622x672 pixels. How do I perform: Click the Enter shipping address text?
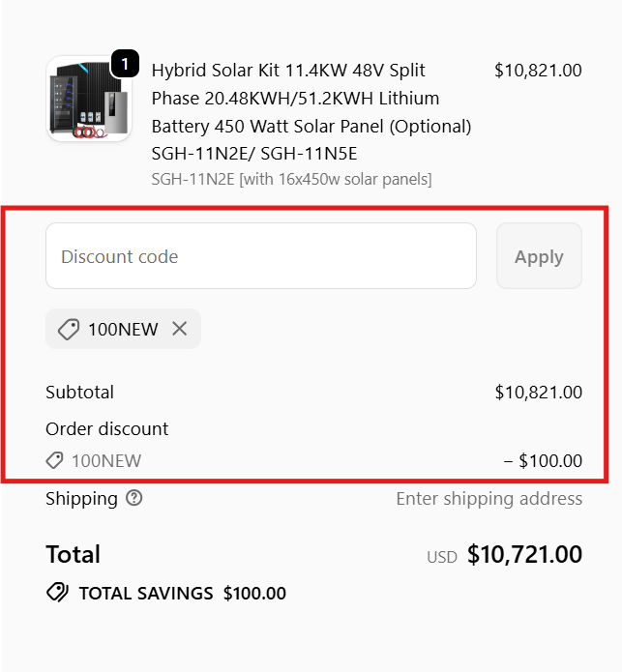(x=489, y=498)
